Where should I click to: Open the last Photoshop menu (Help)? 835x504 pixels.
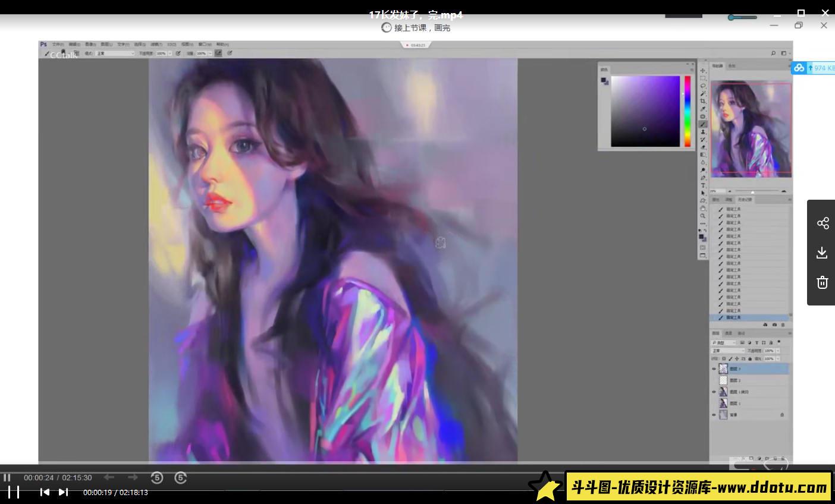click(222, 45)
